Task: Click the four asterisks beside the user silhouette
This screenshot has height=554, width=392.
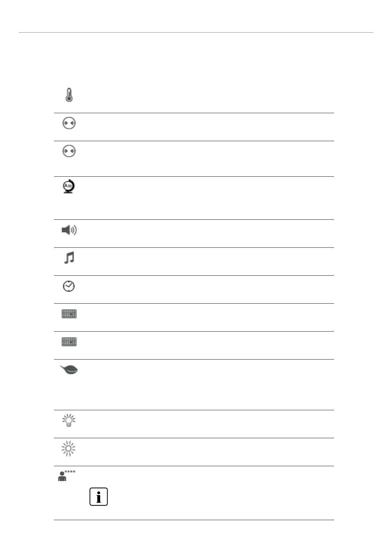Action: coord(70,472)
